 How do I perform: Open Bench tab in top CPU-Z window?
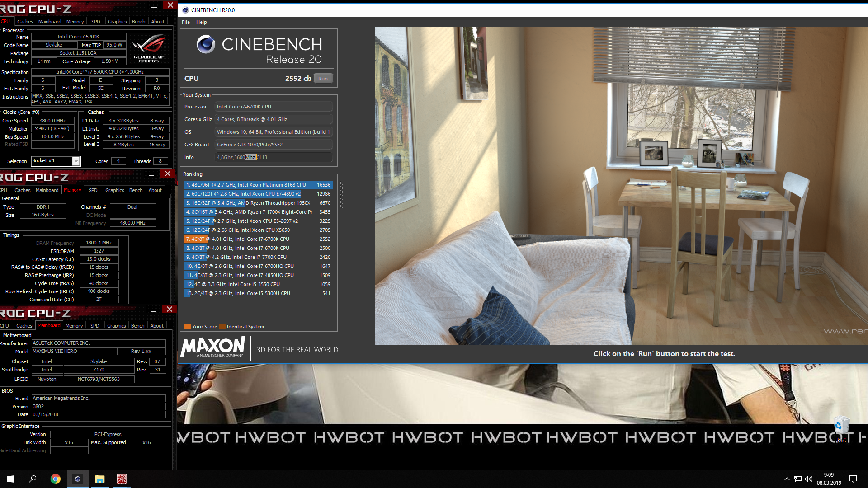(139, 22)
